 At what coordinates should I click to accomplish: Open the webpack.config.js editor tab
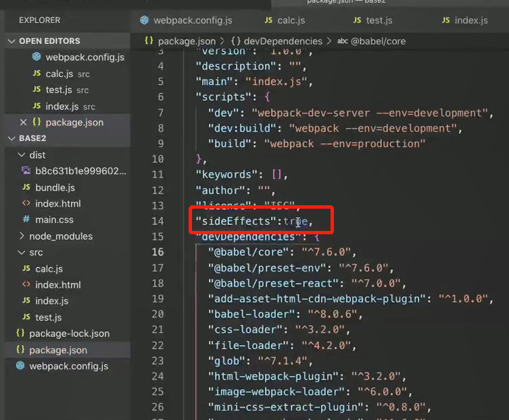187,20
